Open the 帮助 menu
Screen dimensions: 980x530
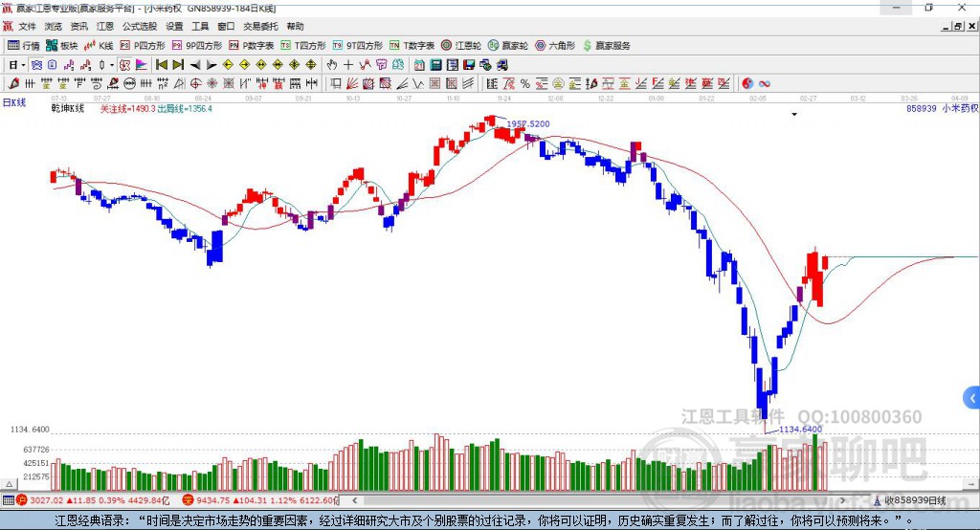(295, 26)
